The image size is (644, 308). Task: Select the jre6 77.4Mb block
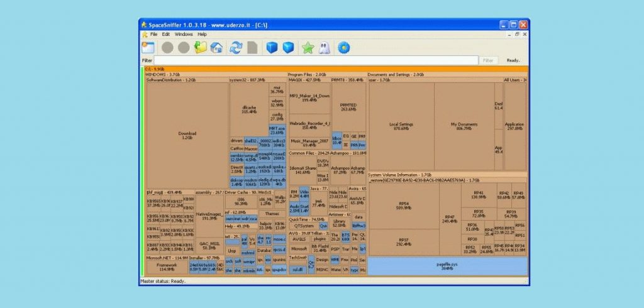(x=318, y=203)
